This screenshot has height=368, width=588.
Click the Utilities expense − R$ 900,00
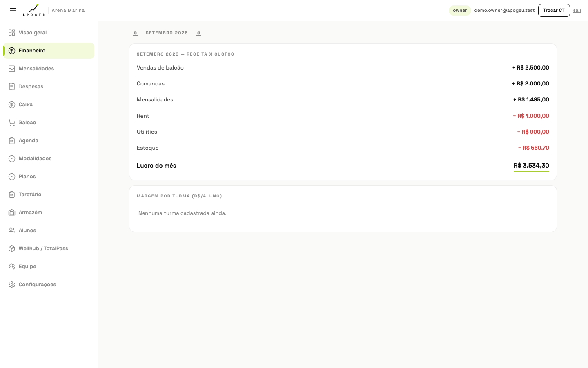533,132
